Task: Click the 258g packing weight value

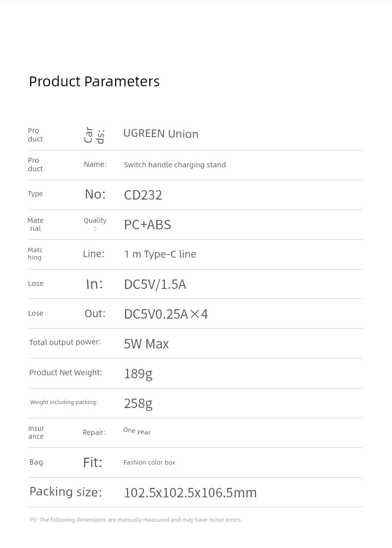Action: tap(138, 404)
